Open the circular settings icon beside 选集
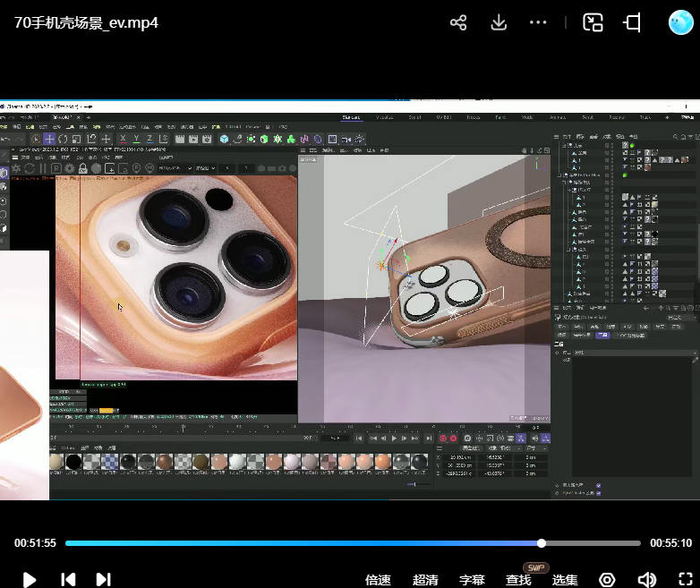The width and height of the screenshot is (700, 588). point(608,579)
